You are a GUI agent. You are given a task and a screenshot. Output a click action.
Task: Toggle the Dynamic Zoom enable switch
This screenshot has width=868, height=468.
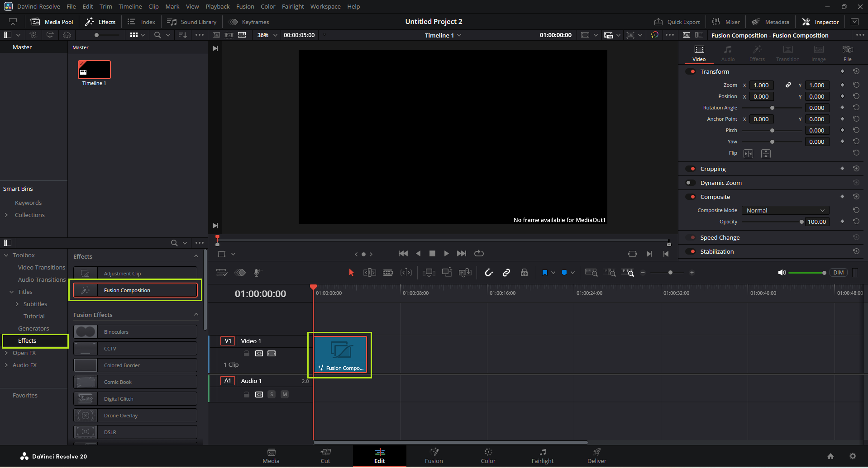pyautogui.click(x=690, y=183)
